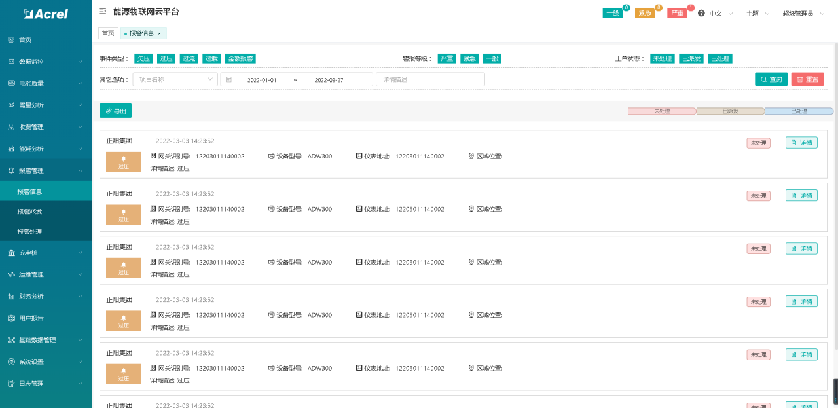Click the teal 导出 export button
The height and width of the screenshot is (409, 838).
pos(116,111)
